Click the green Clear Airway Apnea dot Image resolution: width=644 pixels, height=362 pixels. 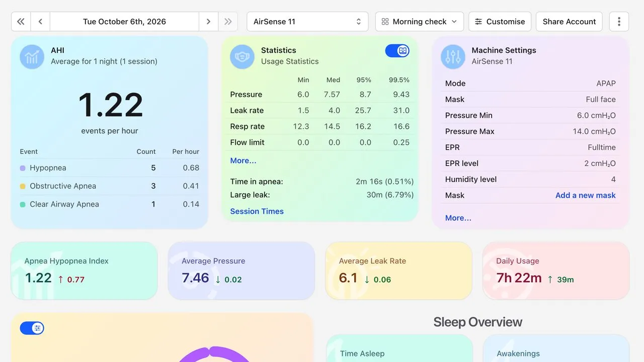pyautogui.click(x=23, y=204)
